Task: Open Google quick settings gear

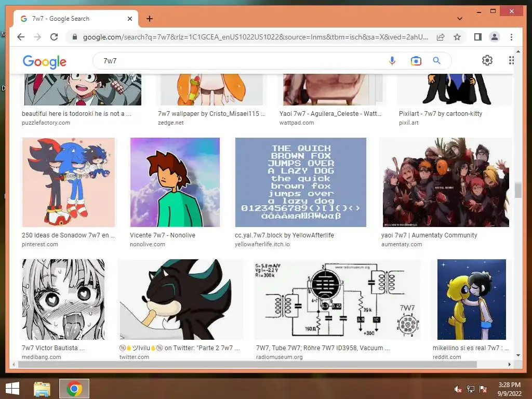Action: 487,60
